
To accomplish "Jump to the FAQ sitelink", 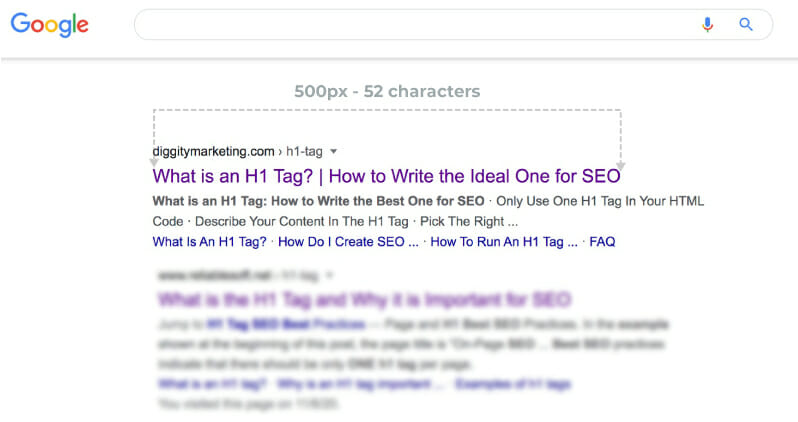I will [x=602, y=242].
